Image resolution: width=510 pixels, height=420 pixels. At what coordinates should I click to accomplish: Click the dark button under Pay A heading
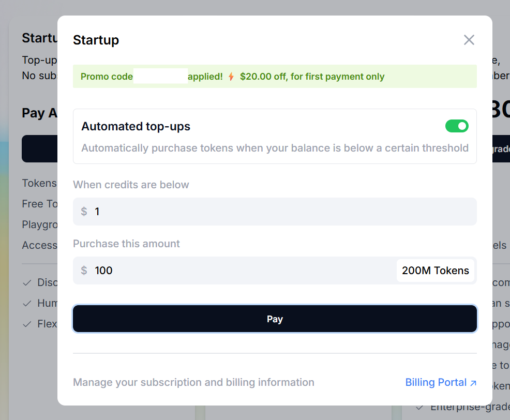[x=40, y=148]
